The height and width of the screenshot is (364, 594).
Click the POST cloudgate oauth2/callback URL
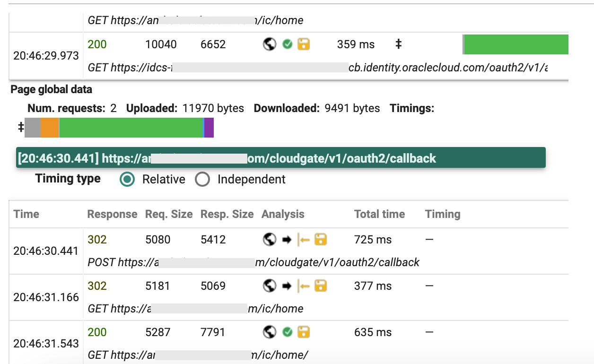(x=253, y=262)
